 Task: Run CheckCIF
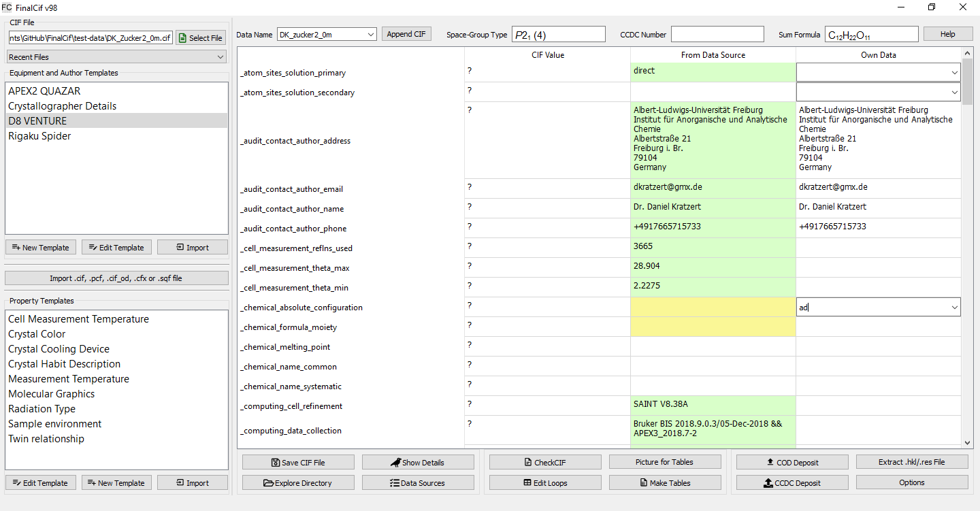(545, 463)
